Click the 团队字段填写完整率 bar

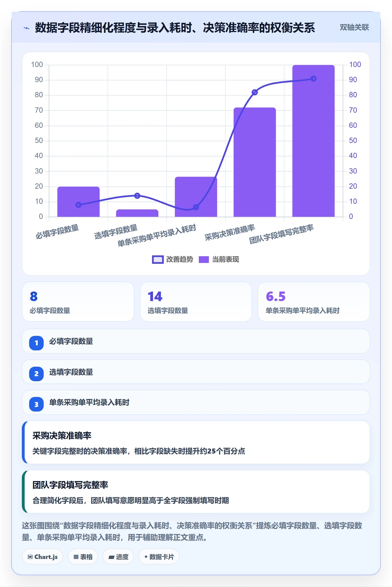314,141
